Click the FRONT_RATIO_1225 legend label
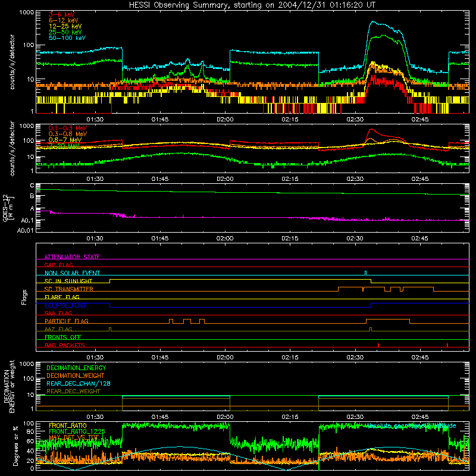The image size is (476, 476). pyautogui.click(x=77, y=431)
